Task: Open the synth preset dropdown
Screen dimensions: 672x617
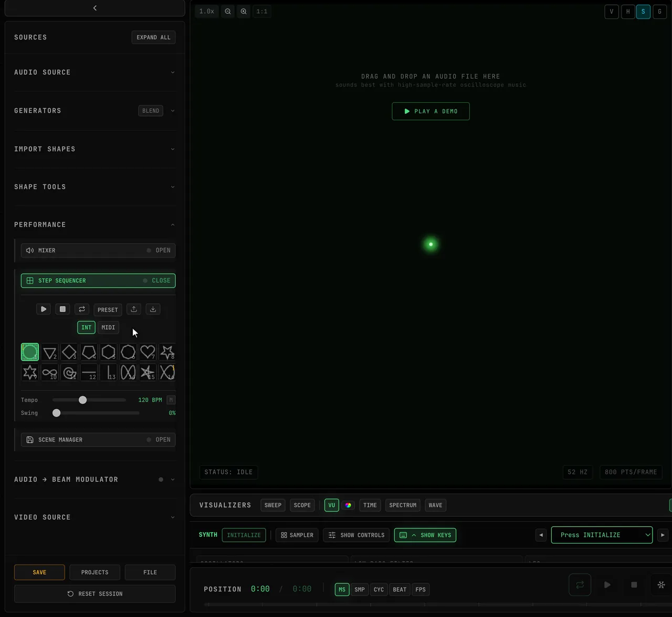Action: pos(602,535)
